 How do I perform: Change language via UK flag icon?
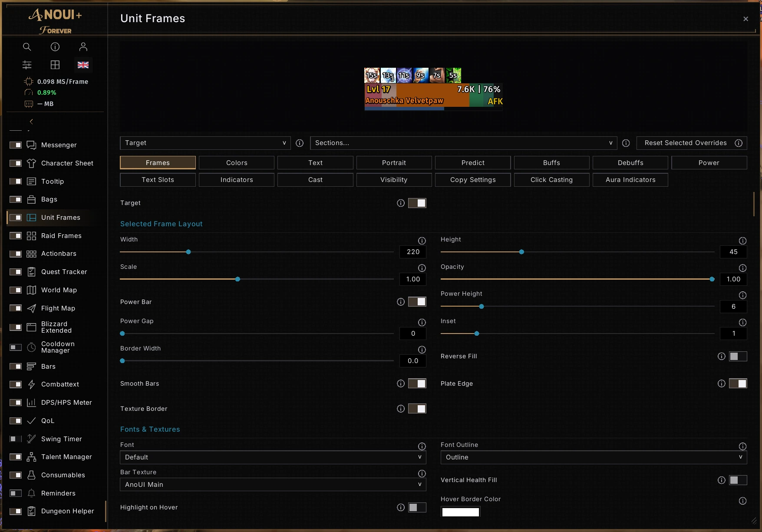point(83,65)
